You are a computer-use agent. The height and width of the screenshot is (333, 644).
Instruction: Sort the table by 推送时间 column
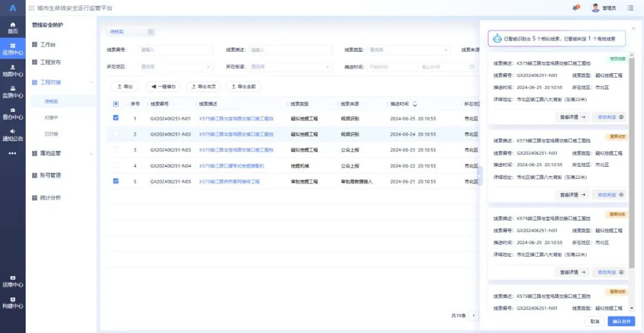415,104
